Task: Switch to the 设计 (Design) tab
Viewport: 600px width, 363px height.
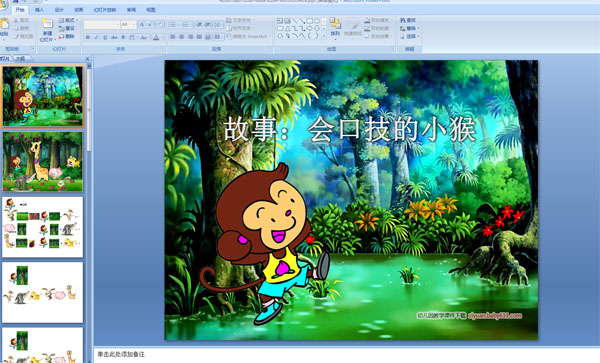Action: pos(59,10)
